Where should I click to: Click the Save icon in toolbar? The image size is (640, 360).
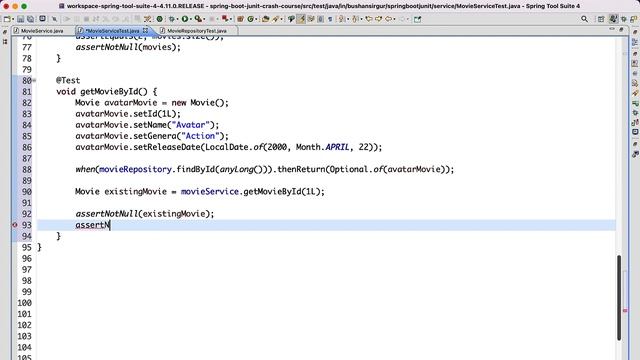pyautogui.click(x=20, y=19)
